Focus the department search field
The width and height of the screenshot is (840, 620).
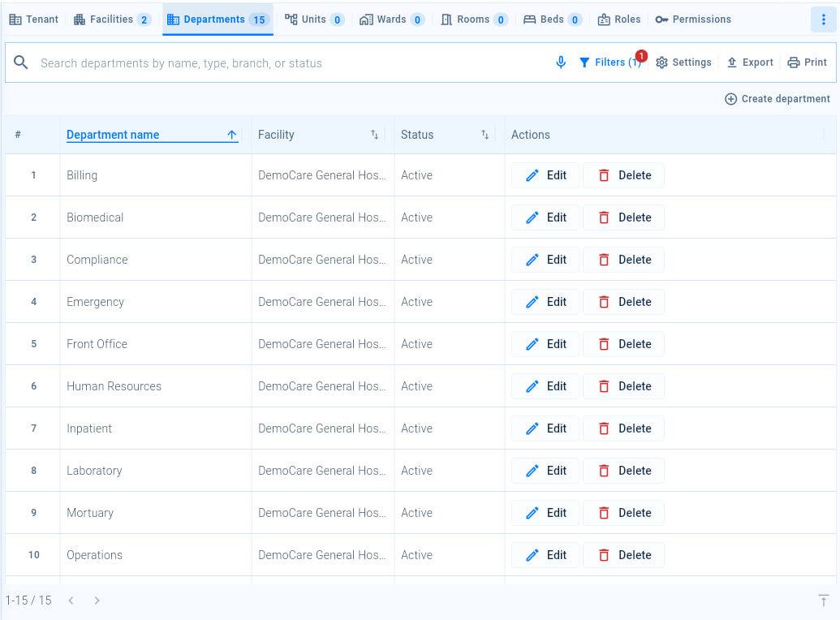[289, 63]
